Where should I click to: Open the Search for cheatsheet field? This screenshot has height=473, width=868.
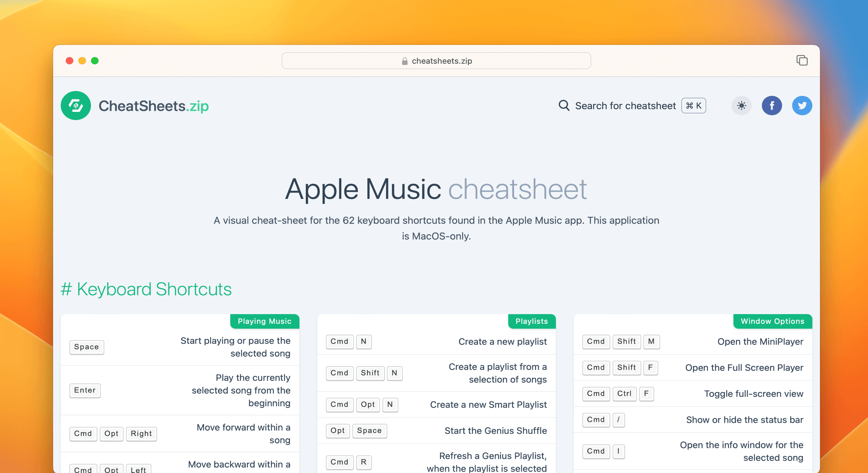pos(625,106)
